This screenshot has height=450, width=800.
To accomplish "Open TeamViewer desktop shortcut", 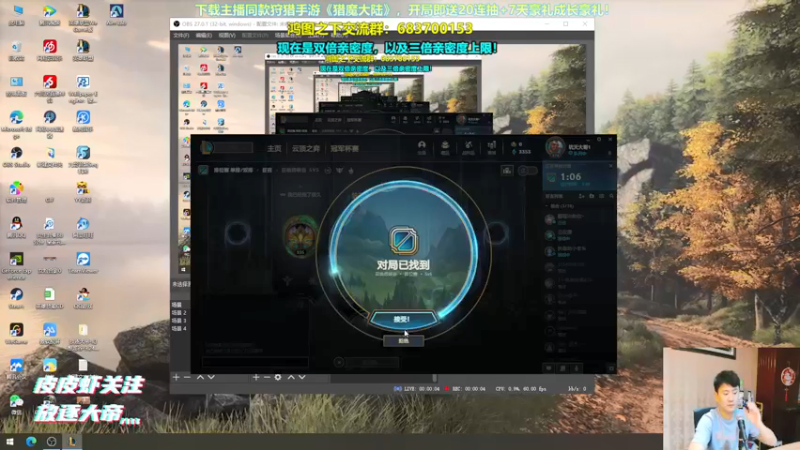I will pos(83,263).
